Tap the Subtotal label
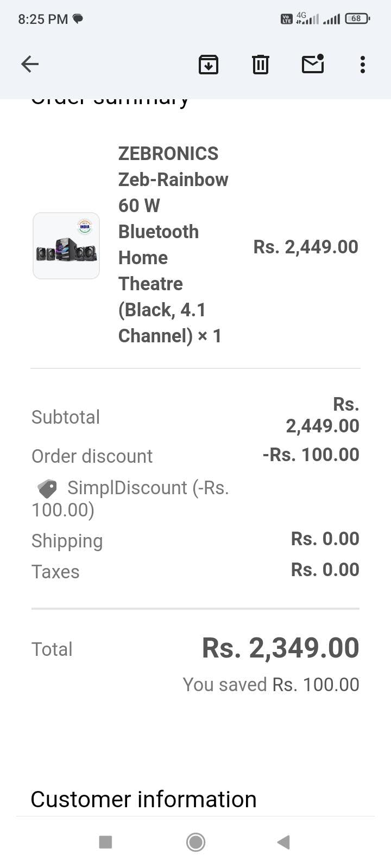The image size is (391, 868). 66,417
